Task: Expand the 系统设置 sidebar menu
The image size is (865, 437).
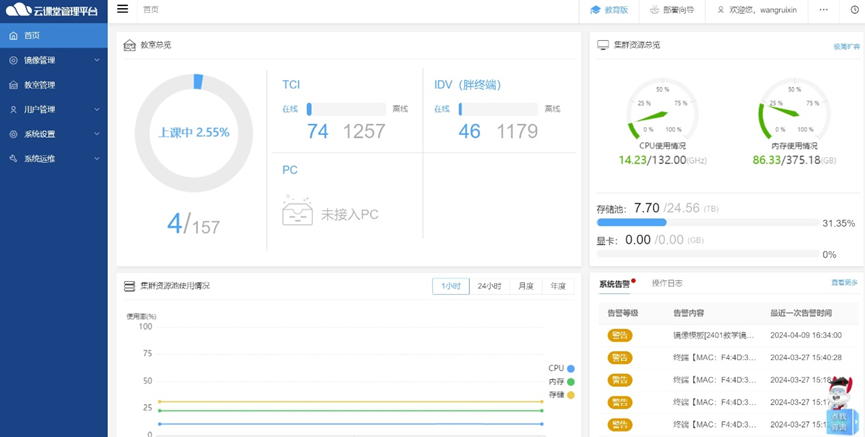Action: [x=53, y=134]
